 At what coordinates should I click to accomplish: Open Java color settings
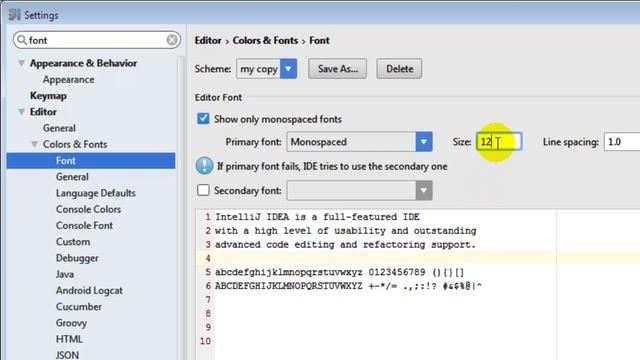pyautogui.click(x=65, y=274)
